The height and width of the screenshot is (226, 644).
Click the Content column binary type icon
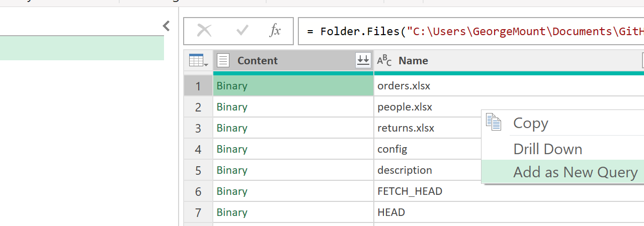pos(223,61)
